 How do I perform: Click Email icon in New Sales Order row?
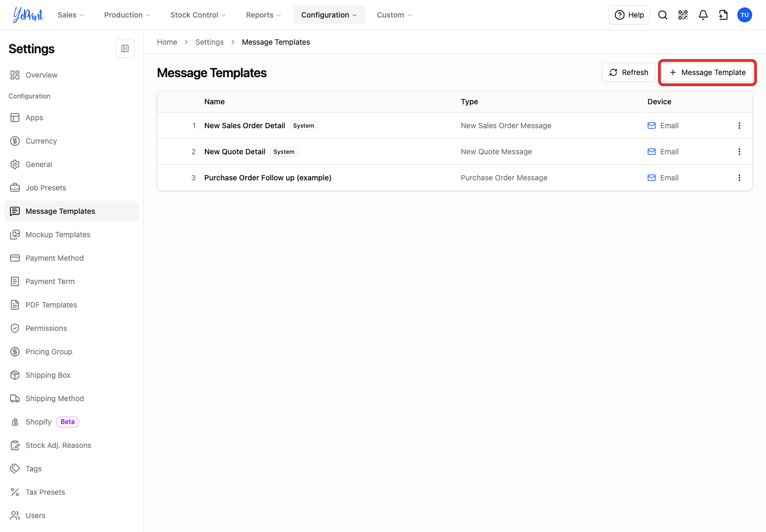[652, 126]
